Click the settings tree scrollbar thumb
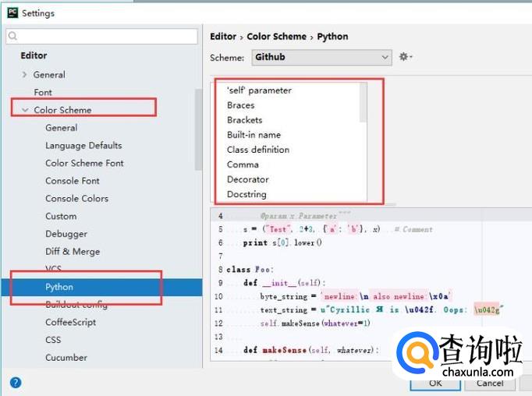 (198, 129)
